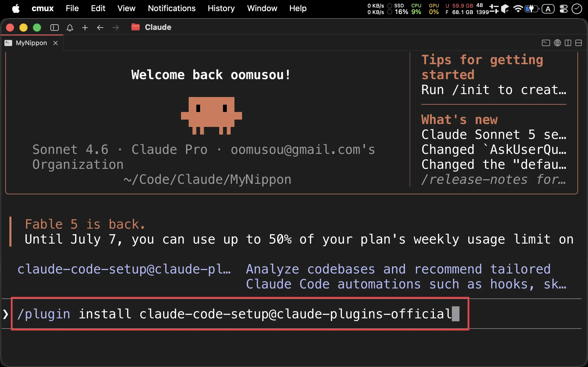Open the Help menu
Viewport: 588px width, 367px height.
point(298,8)
